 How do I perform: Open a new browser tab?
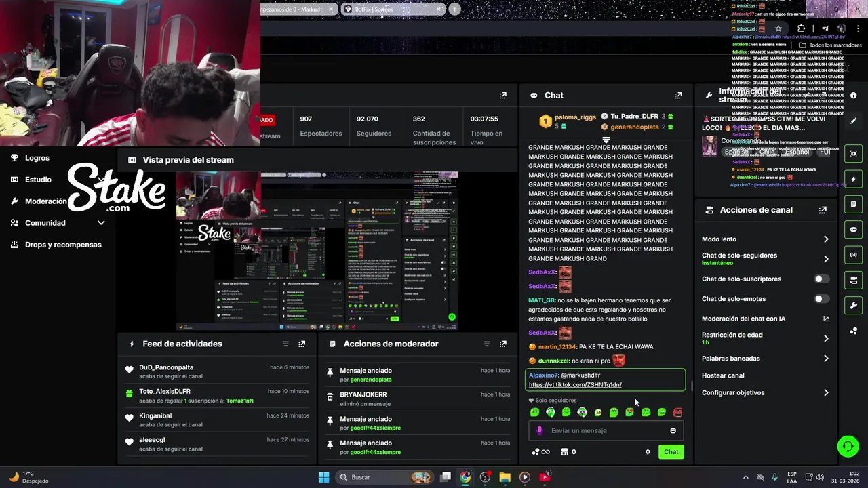(454, 9)
